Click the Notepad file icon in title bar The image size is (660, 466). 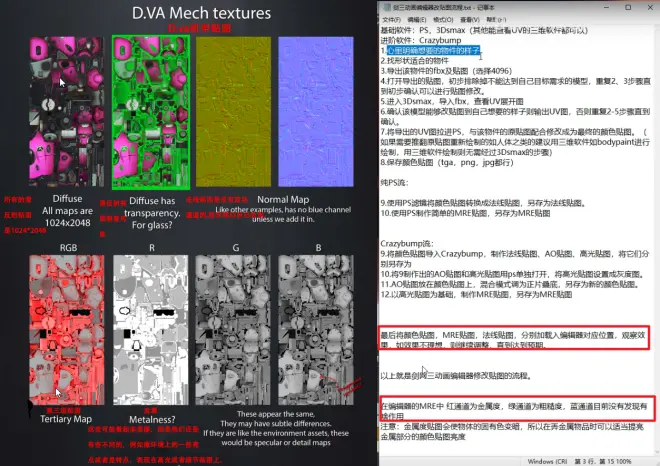(387, 7)
